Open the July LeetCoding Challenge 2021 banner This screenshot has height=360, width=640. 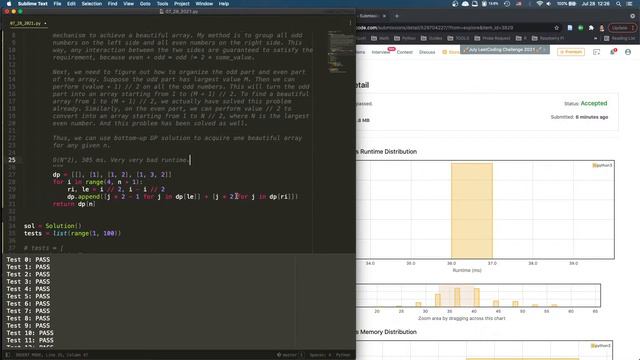click(x=505, y=50)
